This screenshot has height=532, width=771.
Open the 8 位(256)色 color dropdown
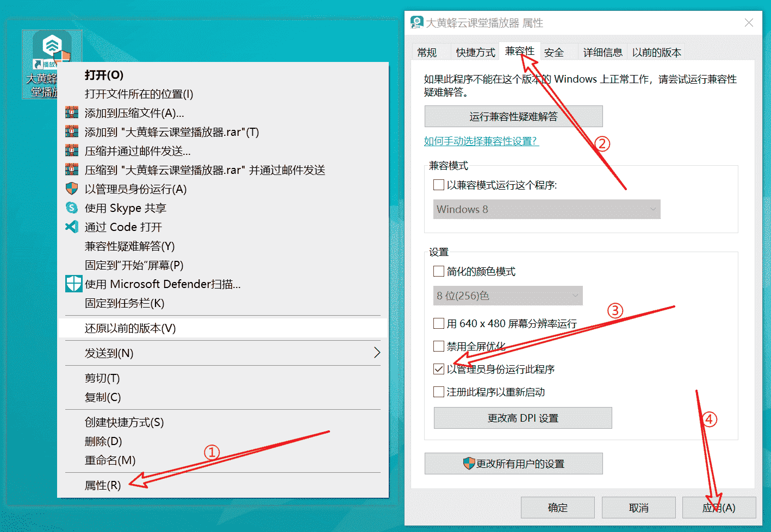pyautogui.click(x=508, y=296)
